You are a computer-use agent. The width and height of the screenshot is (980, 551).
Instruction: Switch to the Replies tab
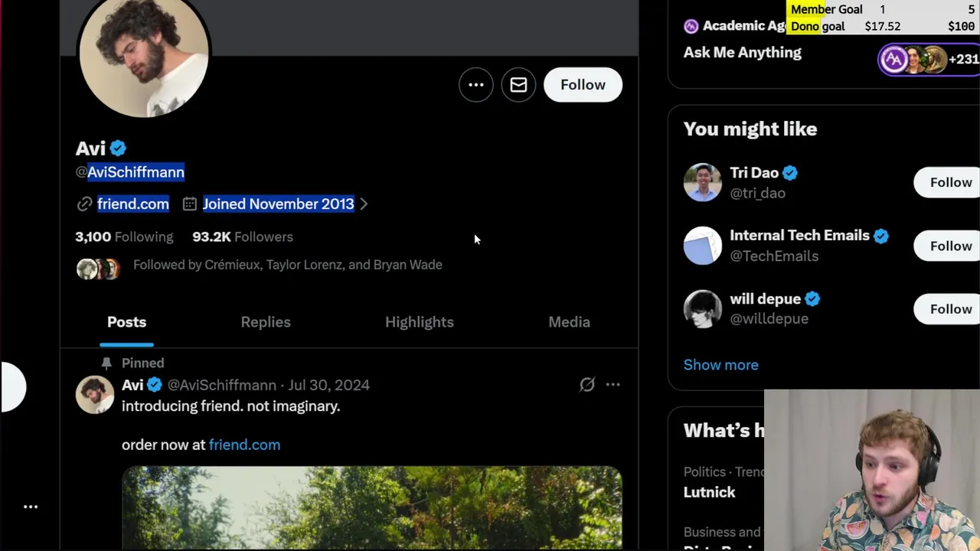(x=266, y=322)
